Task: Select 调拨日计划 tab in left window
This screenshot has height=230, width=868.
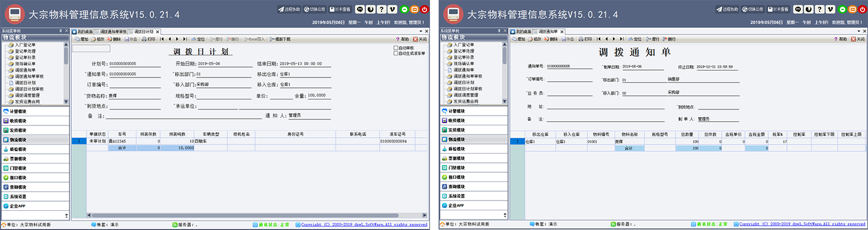Action: tap(144, 31)
